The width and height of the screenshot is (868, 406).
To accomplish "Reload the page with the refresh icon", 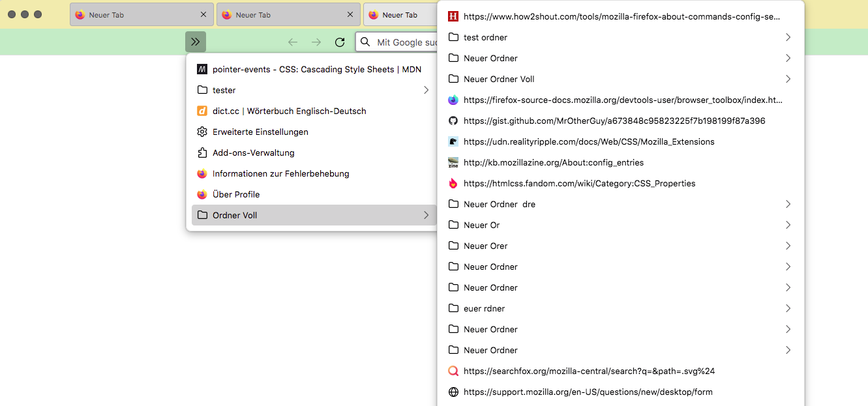I will tap(340, 42).
